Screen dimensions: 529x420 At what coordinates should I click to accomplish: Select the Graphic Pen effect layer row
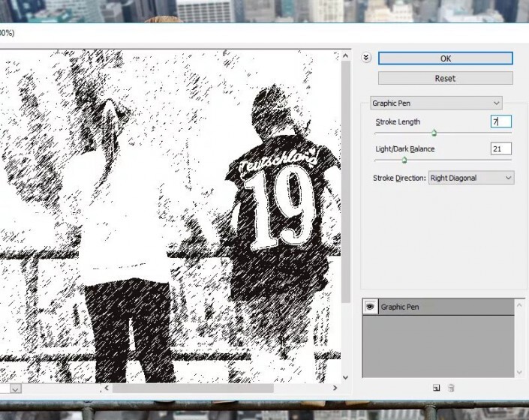coord(443,307)
